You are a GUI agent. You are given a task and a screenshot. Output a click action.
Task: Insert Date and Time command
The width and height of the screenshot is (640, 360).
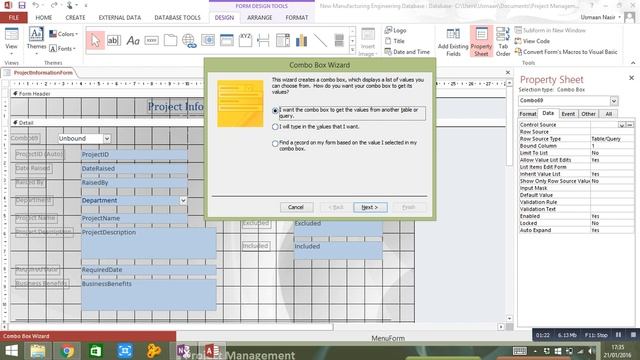(407, 52)
